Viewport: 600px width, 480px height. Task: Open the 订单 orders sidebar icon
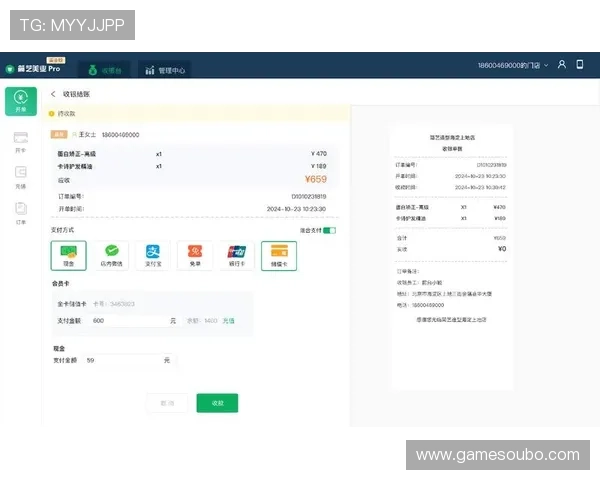tap(21, 213)
